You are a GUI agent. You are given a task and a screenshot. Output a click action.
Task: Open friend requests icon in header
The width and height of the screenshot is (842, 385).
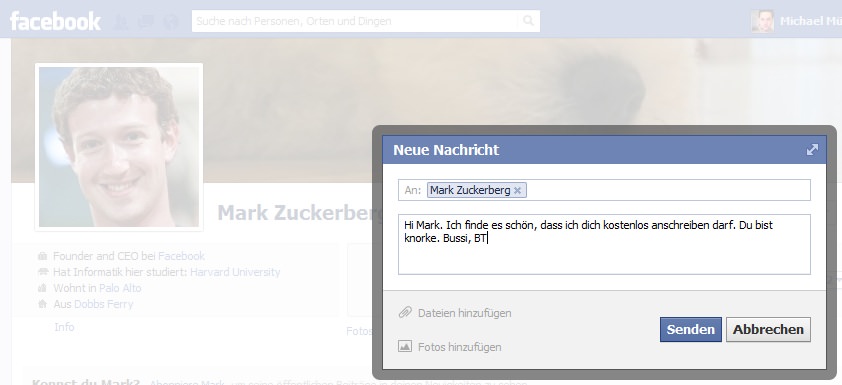tap(122, 21)
